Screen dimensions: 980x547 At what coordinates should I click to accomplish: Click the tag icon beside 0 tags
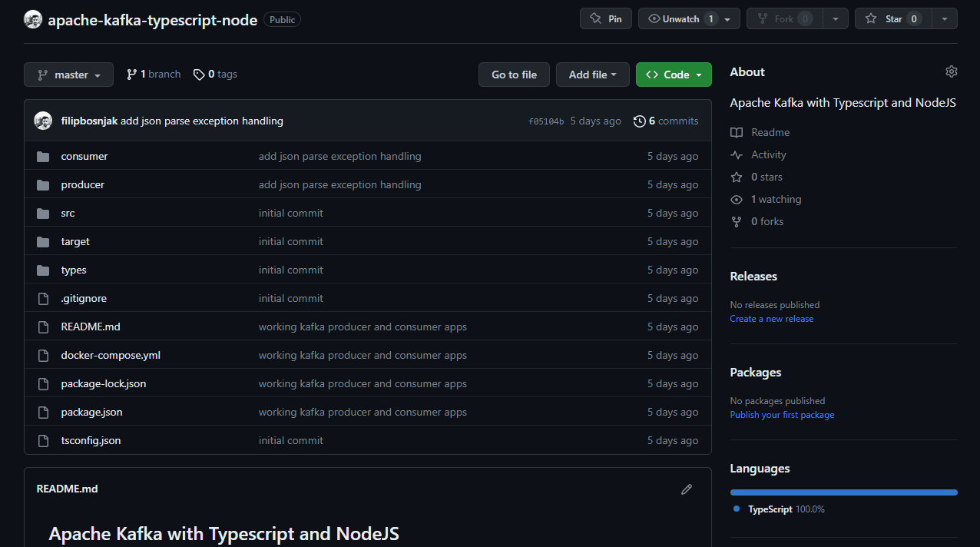click(199, 75)
